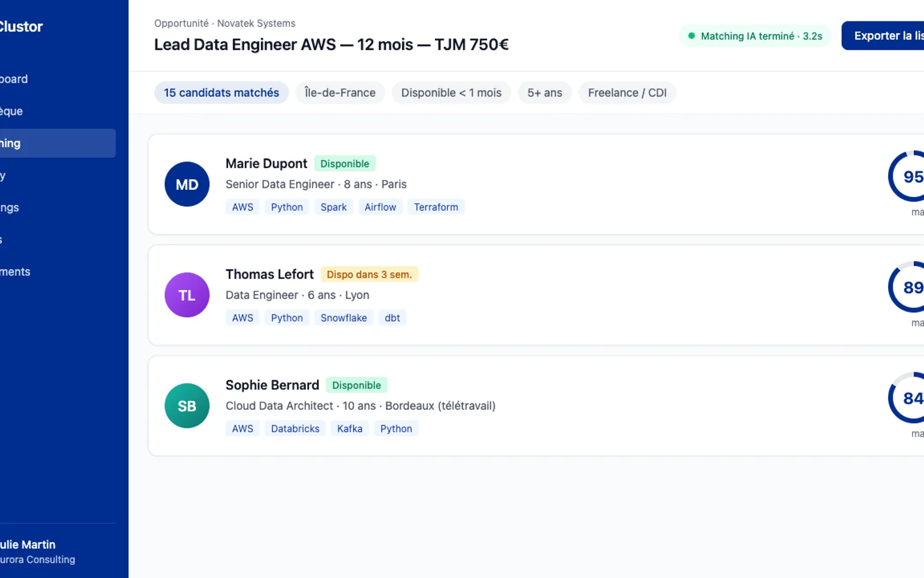Select the 15 candidats matchés filter chip
The width and height of the screenshot is (924, 578).
[221, 92]
